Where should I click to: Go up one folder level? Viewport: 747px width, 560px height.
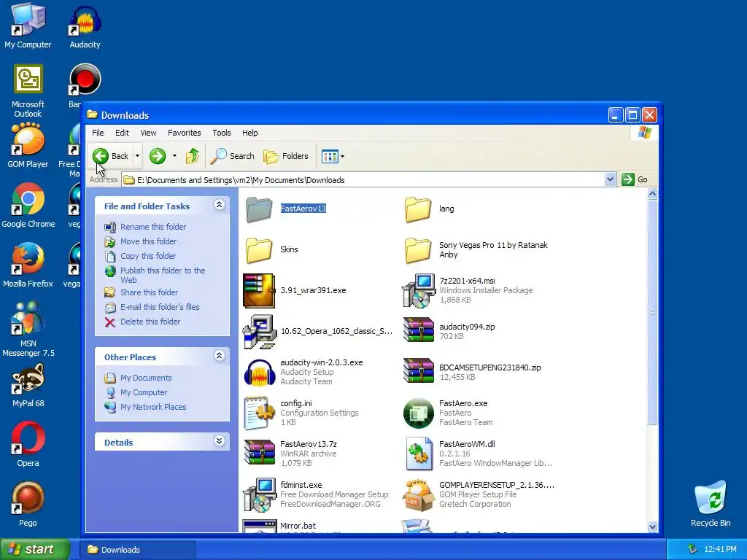click(193, 156)
